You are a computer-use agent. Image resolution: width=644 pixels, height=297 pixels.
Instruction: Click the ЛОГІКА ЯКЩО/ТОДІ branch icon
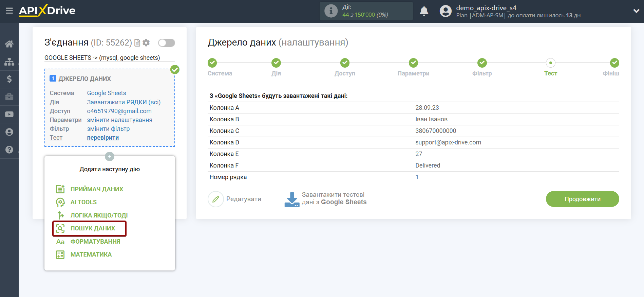[x=60, y=215]
